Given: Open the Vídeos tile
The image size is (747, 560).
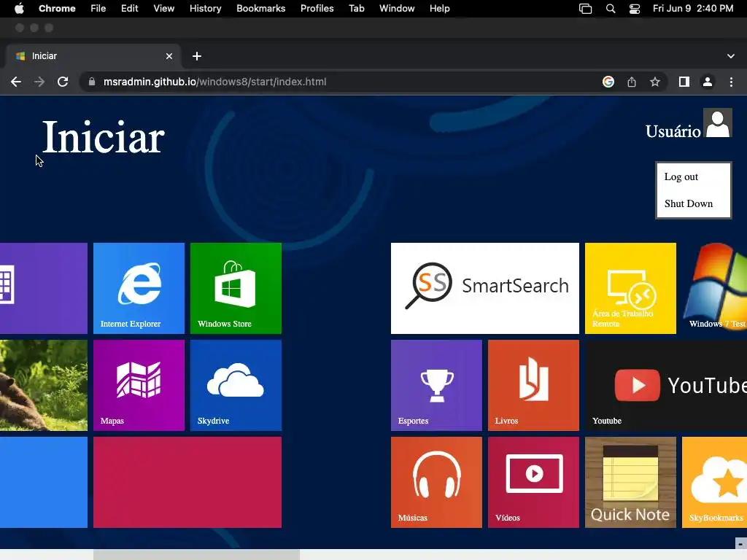Looking at the screenshot, I should [x=533, y=483].
